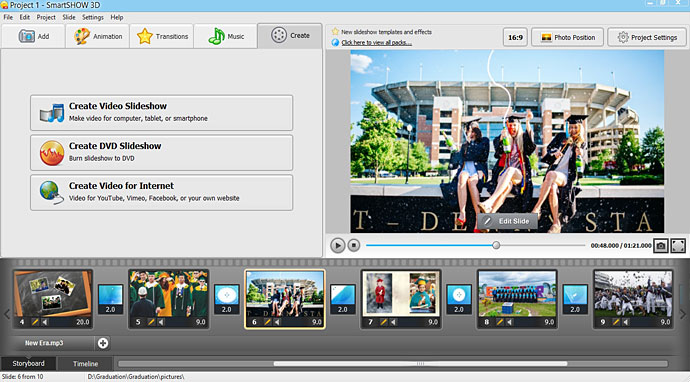Click Create Video Slideshow button
Screen dimensions: 690x382
point(161,113)
